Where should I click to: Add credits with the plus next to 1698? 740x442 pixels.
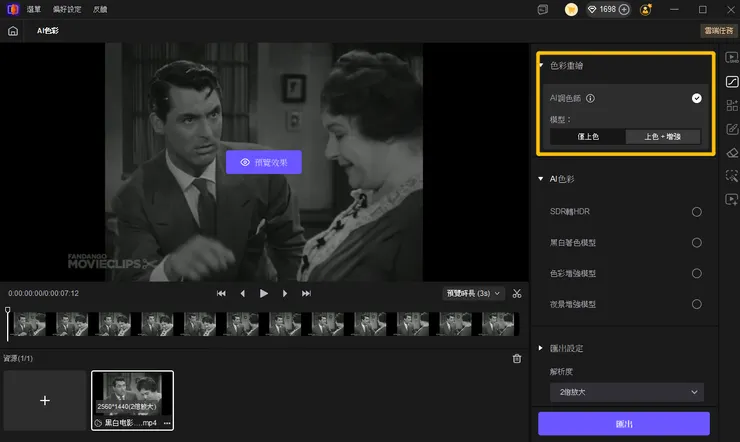tap(624, 9)
